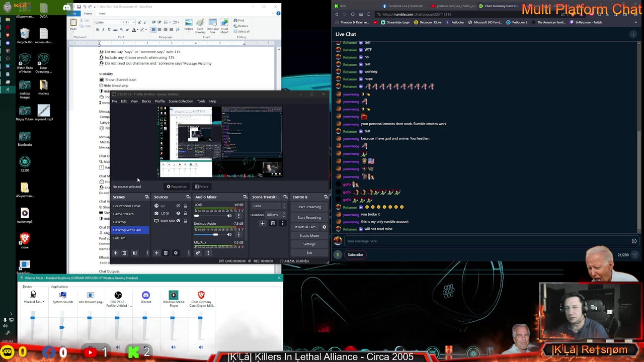
Task: Click Find in WordPad Editing group
Action: (x=238, y=21)
